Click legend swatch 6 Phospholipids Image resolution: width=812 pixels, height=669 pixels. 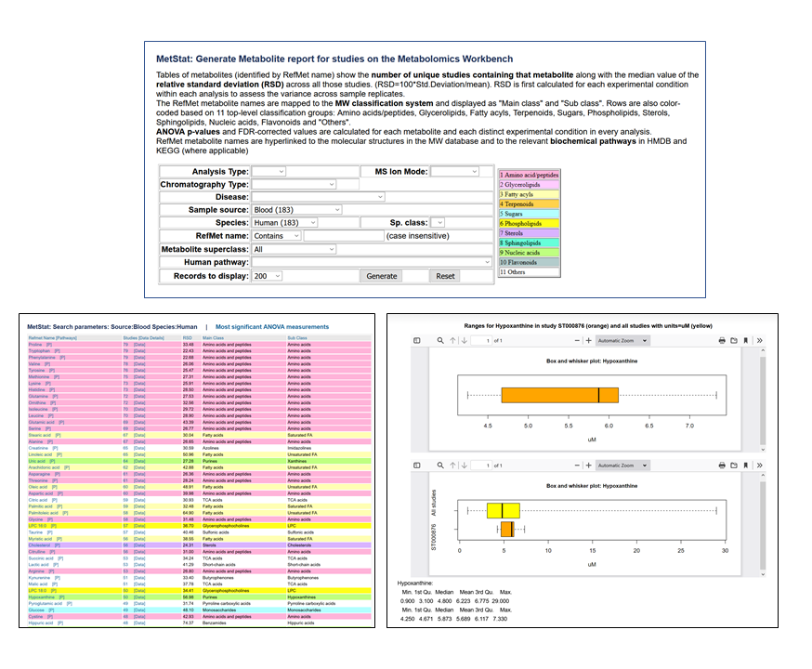[529, 224]
